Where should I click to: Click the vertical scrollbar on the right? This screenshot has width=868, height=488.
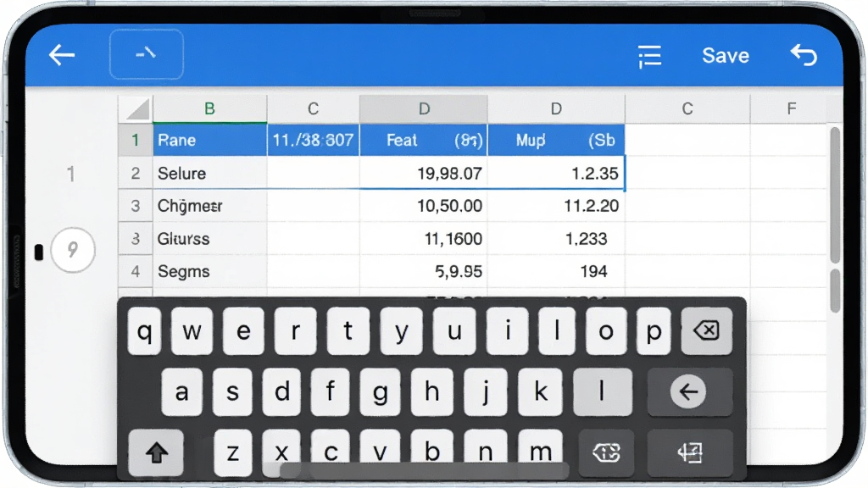(x=835, y=195)
